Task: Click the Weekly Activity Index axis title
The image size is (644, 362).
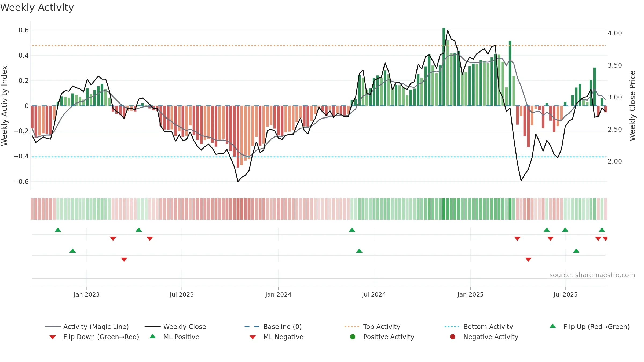Action: click(4, 106)
